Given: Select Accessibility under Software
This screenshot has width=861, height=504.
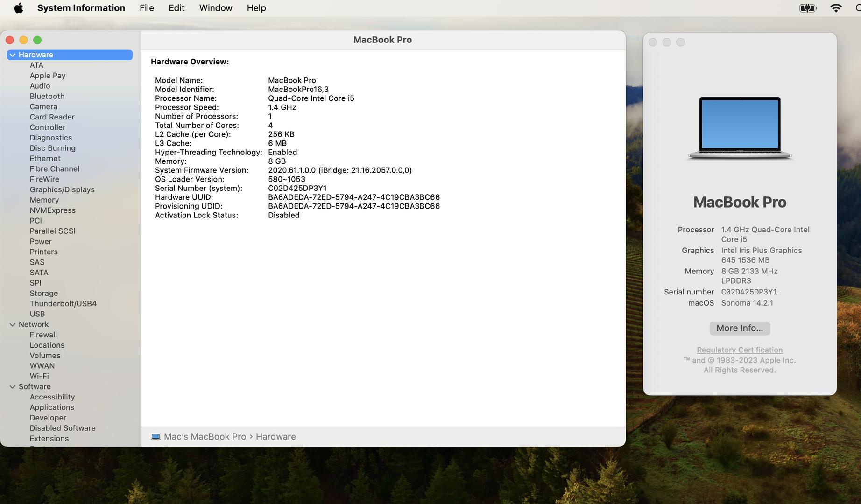Looking at the screenshot, I should pos(52,397).
